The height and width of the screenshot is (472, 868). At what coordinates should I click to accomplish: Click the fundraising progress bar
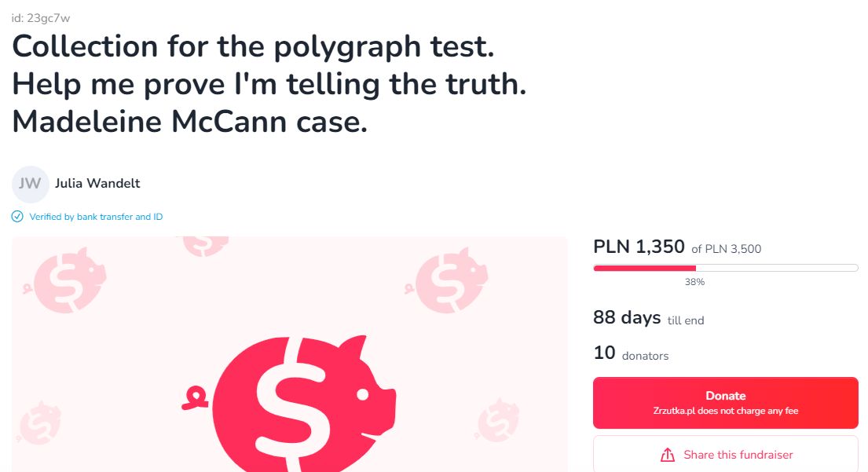click(x=725, y=269)
